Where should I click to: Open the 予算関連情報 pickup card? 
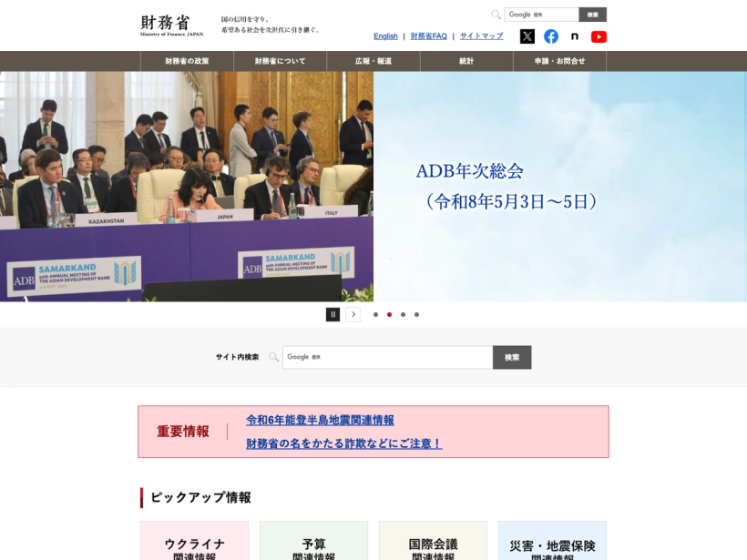(x=313, y=541)
